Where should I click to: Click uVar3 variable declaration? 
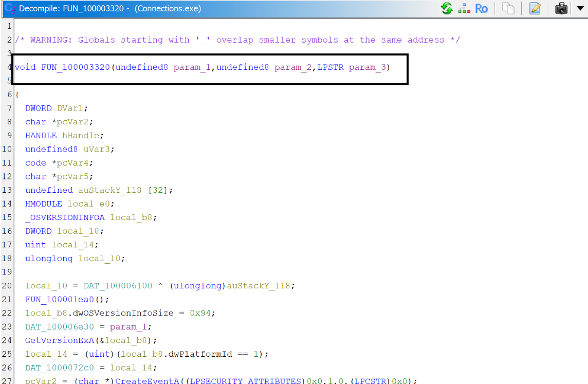[97, 149]
